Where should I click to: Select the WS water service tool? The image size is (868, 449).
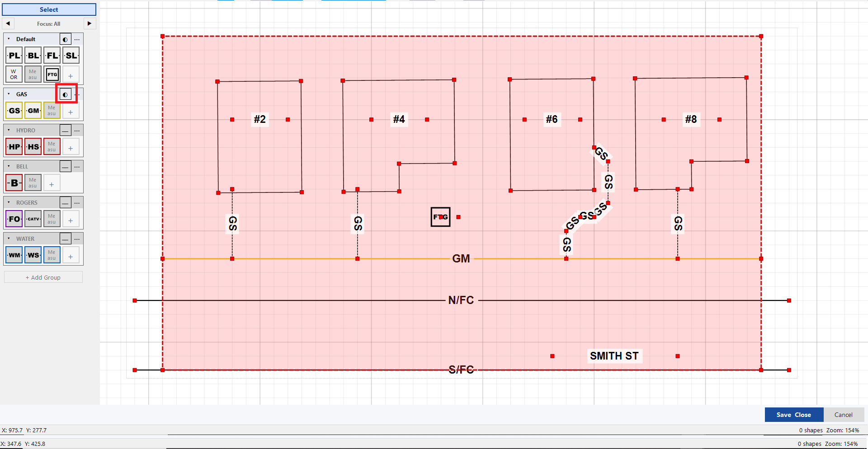[33, 255]
